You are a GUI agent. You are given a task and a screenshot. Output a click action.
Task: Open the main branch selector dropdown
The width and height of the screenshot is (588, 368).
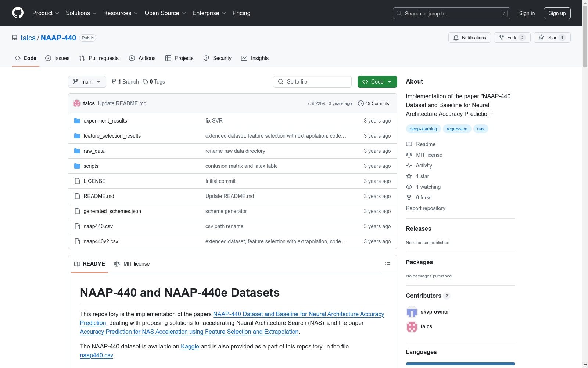click(87, 82)
